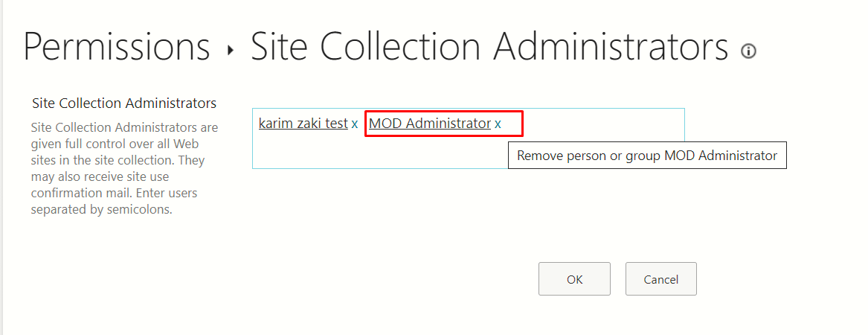The image size is (868, 335).
Task: Remove MOD Administrator using its x icon
Action: [x=498, y=124]
